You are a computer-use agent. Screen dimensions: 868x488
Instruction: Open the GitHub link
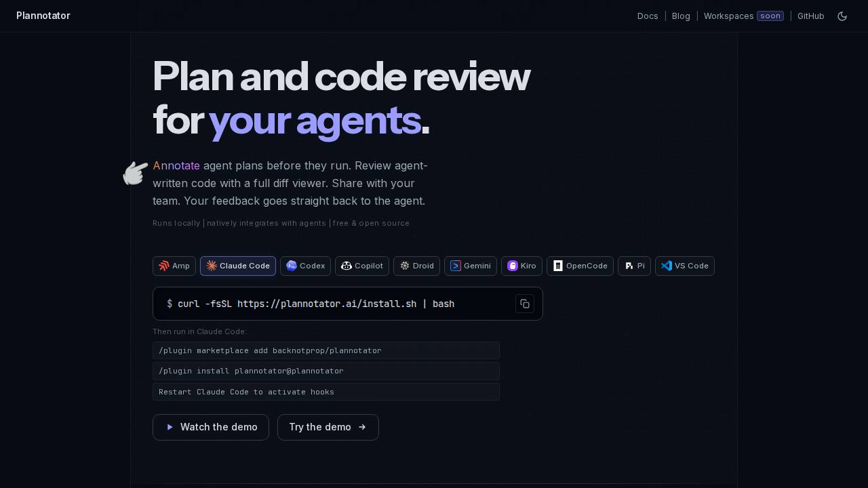pos(810,16)
